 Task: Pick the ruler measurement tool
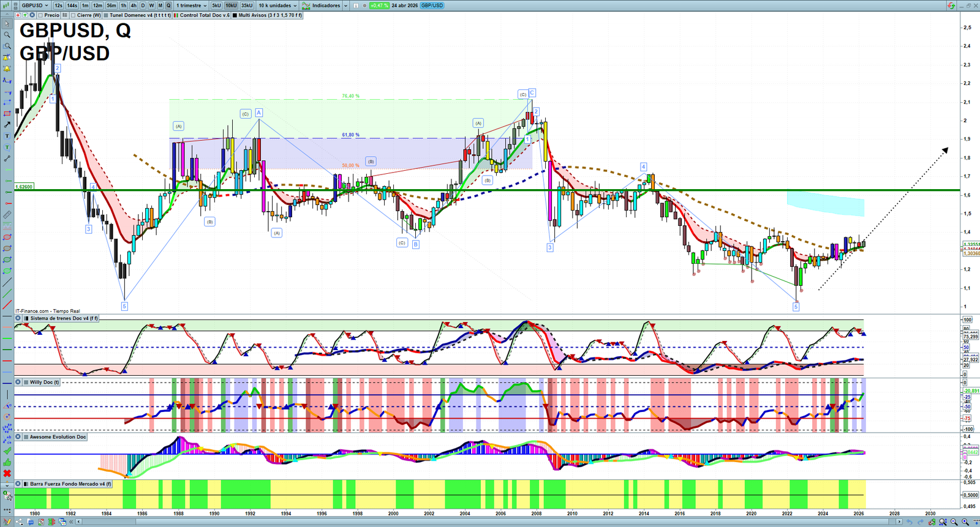7,215
